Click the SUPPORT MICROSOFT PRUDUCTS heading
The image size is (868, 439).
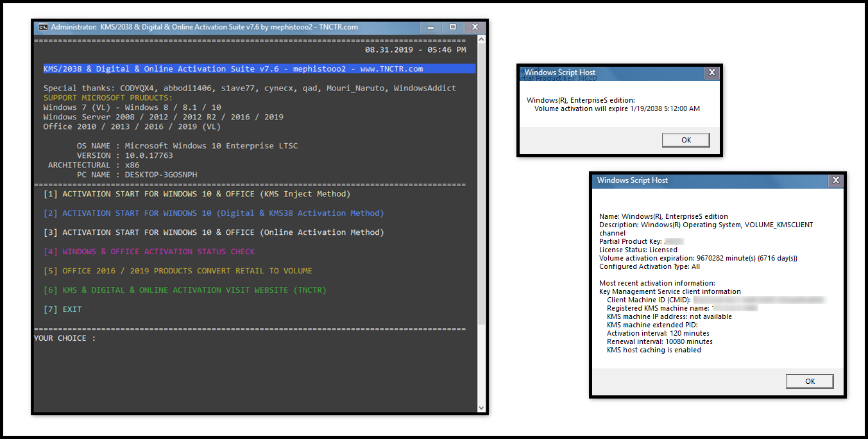(x=108, y=98)
